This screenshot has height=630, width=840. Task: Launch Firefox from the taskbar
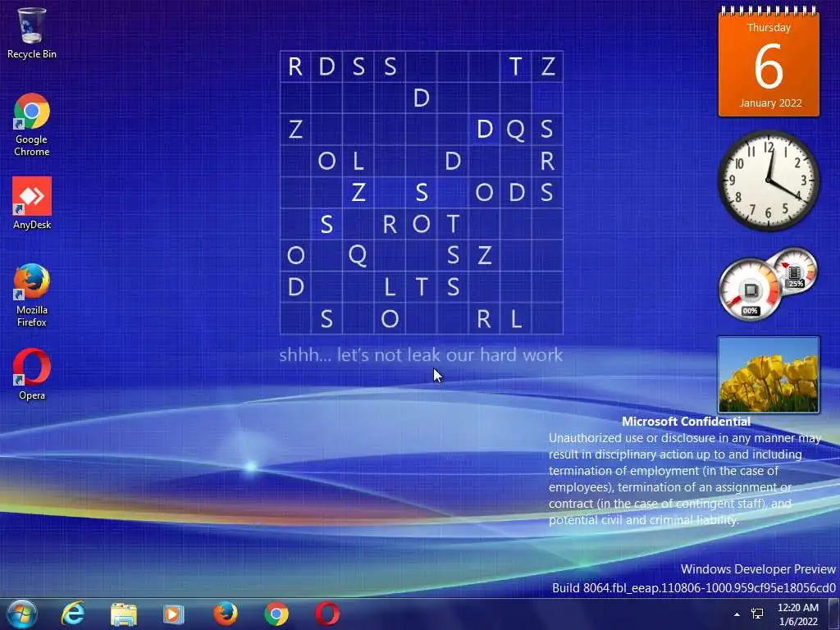coord(225,614)
